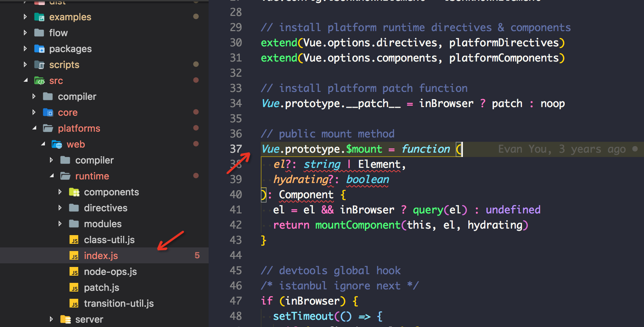Click the modified dot next to runtime
This screenshot has width=644, height=327.
click(196, 175)
